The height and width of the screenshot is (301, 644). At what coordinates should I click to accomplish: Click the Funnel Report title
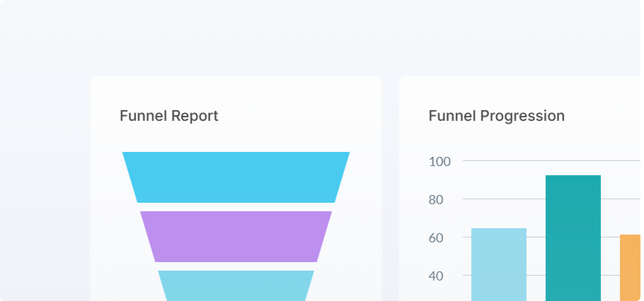[169, 116]
